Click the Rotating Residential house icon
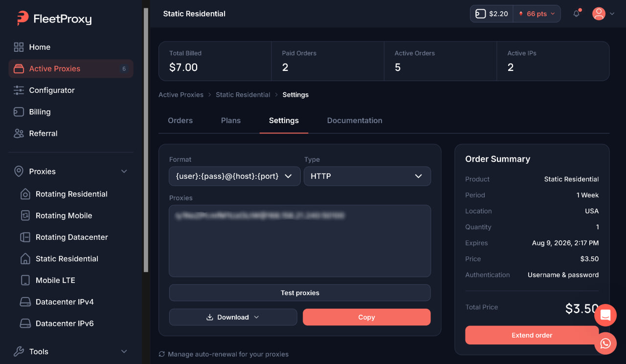626x364 pixels. tap(25, 194)
